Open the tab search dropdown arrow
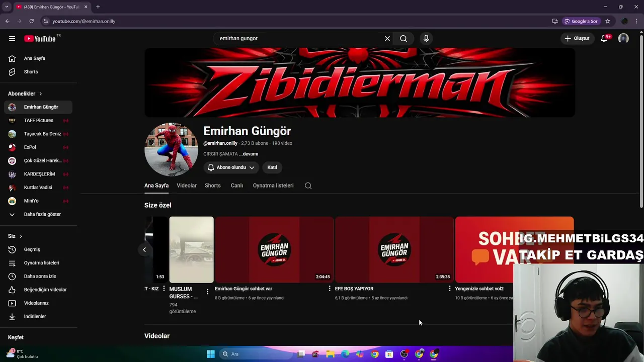This screenshot has width=644, height=362. point(7,7)
